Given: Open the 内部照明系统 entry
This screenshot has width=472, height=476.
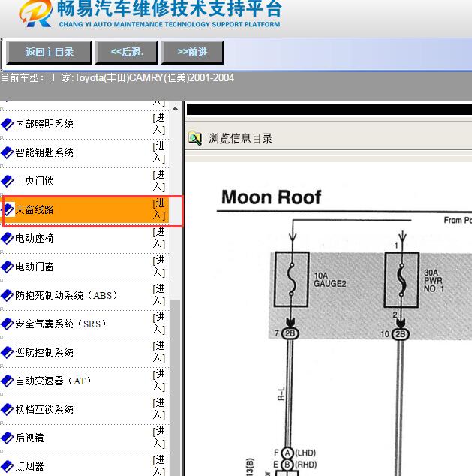Looking at the screenshot, I should point(44,124).
